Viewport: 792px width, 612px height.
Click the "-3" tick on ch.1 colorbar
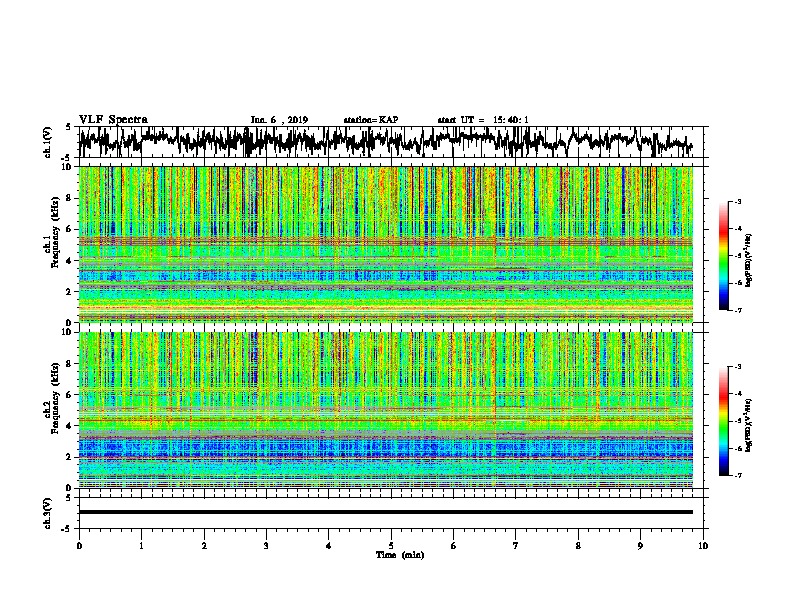[737, 201]
